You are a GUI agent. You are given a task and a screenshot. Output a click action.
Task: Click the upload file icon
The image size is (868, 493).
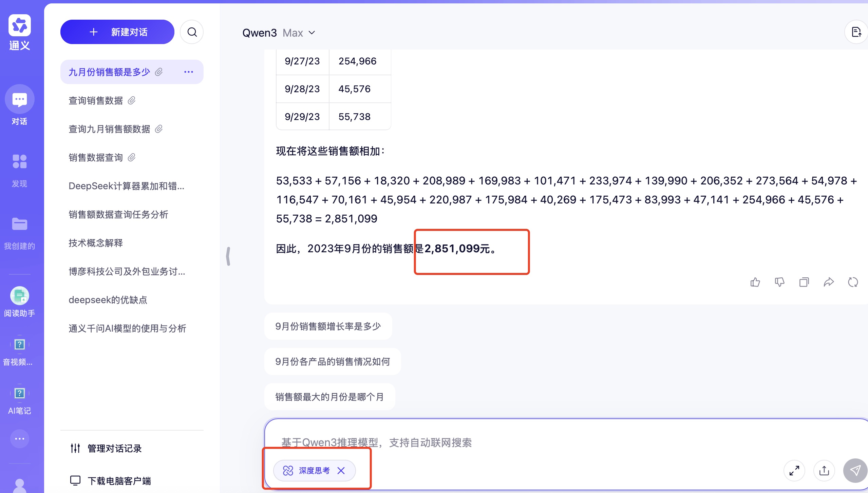(824, 470)
